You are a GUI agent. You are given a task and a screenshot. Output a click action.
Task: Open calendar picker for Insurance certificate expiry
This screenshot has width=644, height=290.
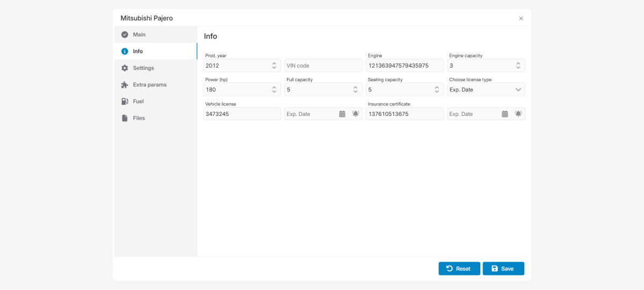[504, 114]
